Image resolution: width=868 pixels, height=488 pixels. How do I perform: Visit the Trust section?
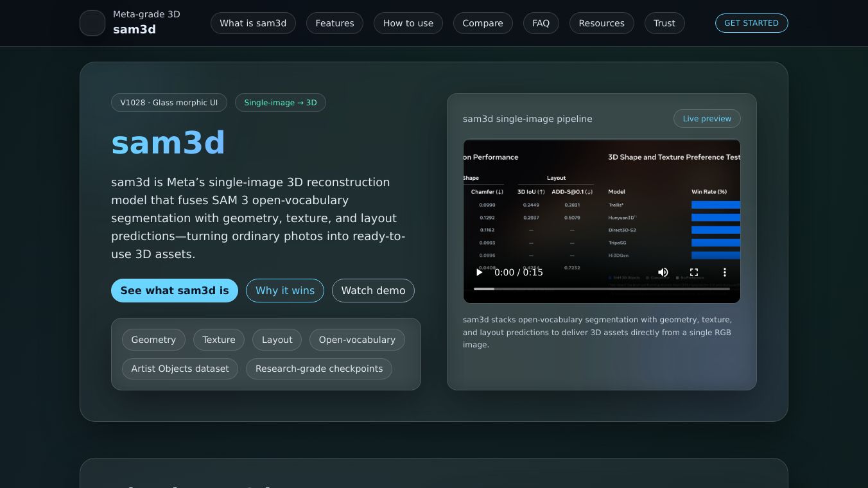click(664, 23)
